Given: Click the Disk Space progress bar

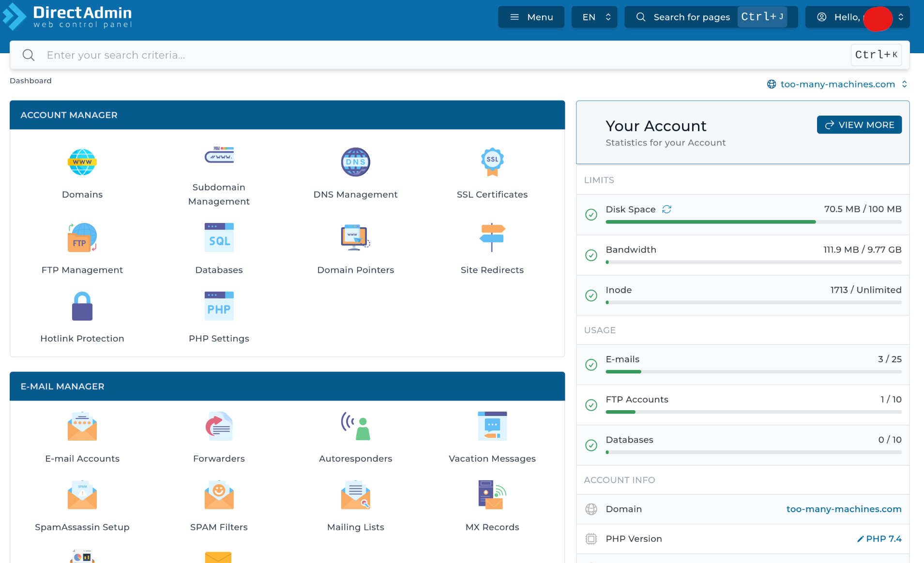Looking at the screenshot, I should pyautogui.click(x=753, y=222).
